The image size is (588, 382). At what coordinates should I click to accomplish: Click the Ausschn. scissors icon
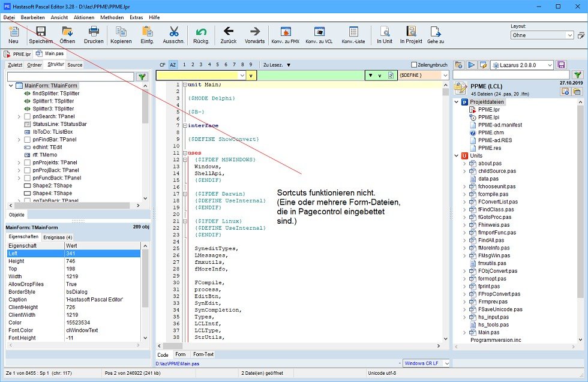(173, 32)
